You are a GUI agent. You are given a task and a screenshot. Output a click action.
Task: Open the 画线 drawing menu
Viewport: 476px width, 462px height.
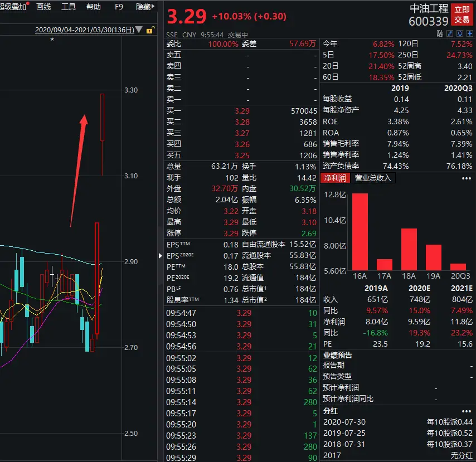(x=42, y=7)
